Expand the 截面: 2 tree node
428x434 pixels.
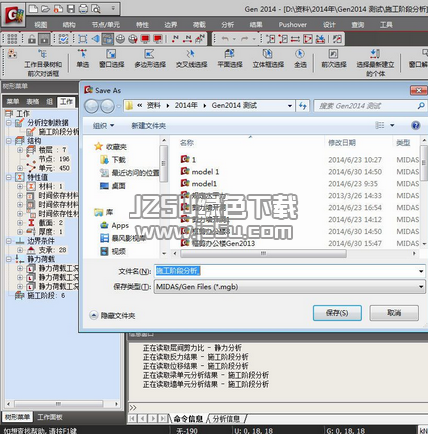pyautogui.click(x=20, y=223)
